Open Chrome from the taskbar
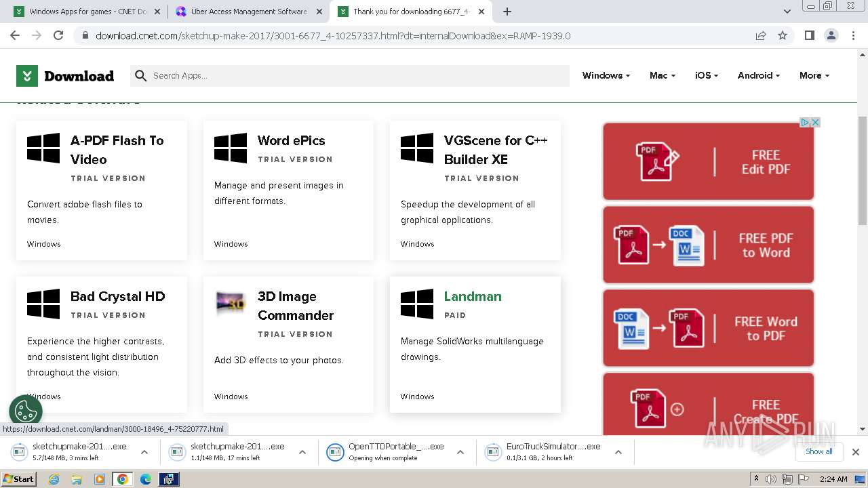This screenshot has width=868, height=488. click(x=123, y=479)
